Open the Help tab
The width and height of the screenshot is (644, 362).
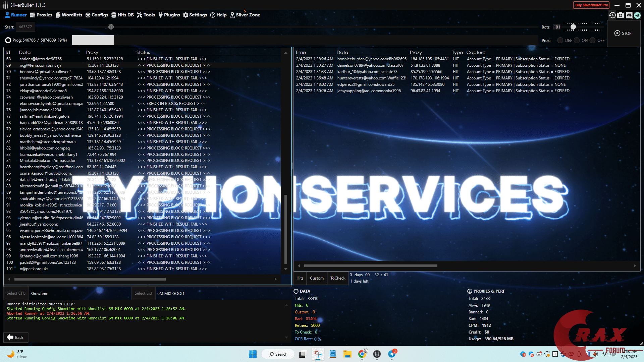(218, 15)
